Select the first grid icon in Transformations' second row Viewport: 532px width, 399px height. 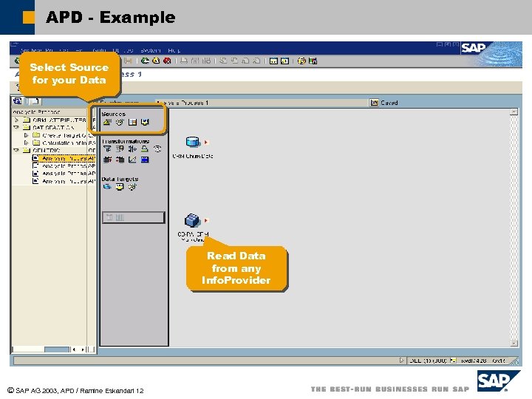[107, 160]
